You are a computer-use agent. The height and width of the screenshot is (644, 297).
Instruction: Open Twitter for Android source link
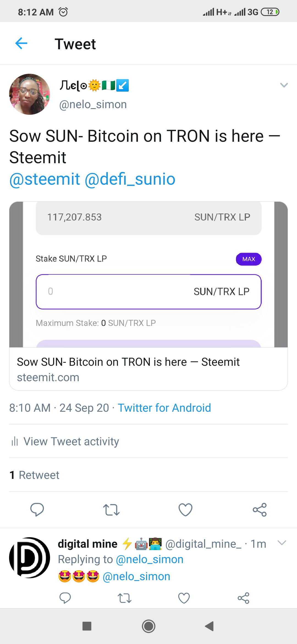[164, 408]
